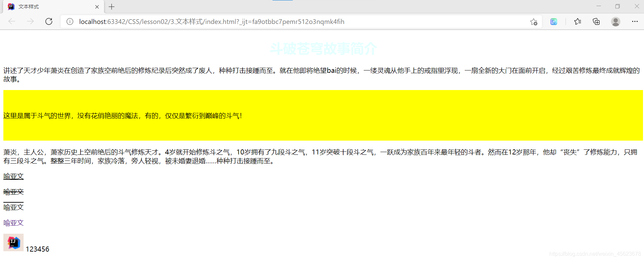Open a new browser tab
644x260 pixels.
pyautogui.click(x=112, y=7)
